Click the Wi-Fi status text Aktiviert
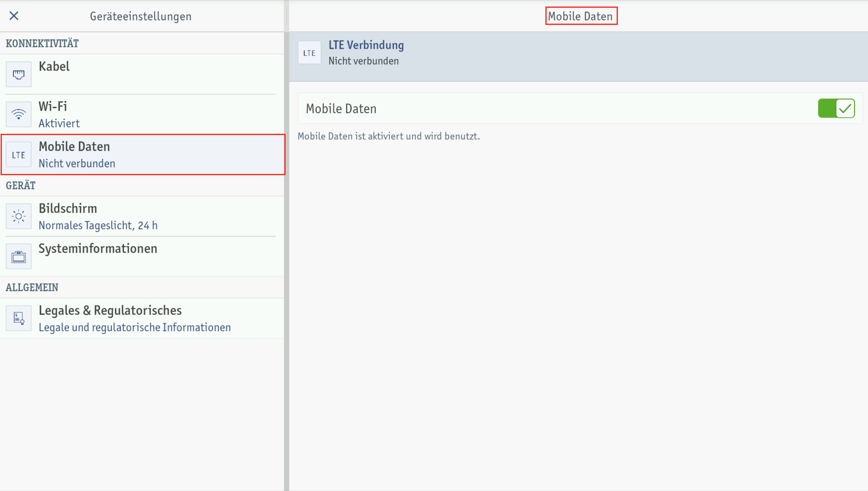 coord(59,124)
